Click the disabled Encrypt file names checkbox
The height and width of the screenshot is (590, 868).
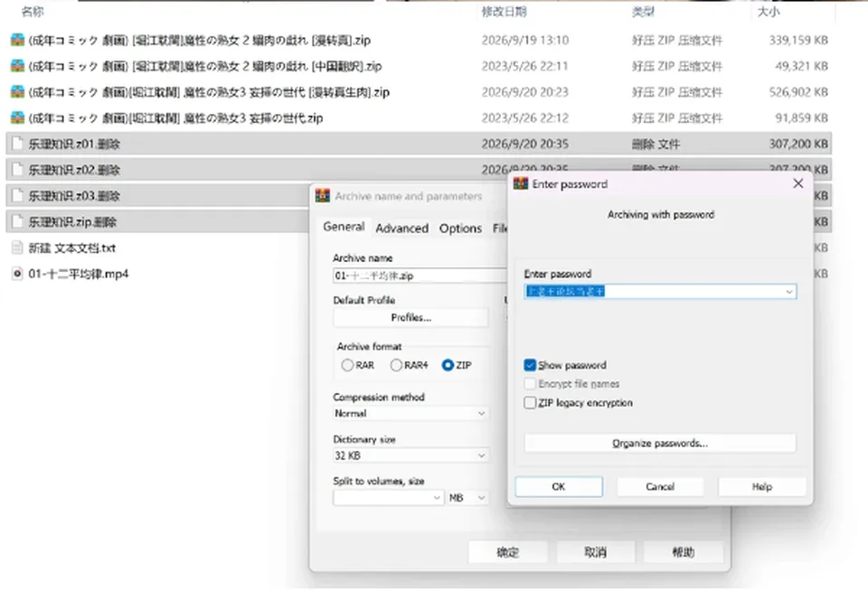(530, 384)
